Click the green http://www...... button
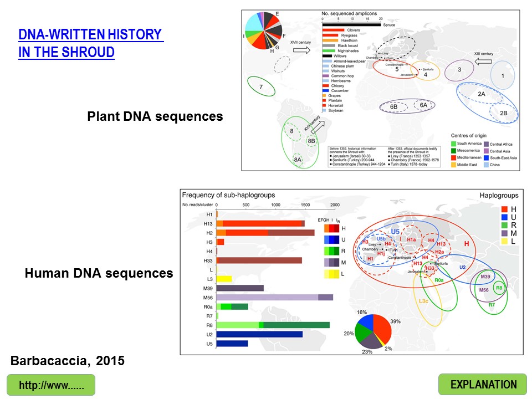The image size is (532, 399). coord(51,385)
